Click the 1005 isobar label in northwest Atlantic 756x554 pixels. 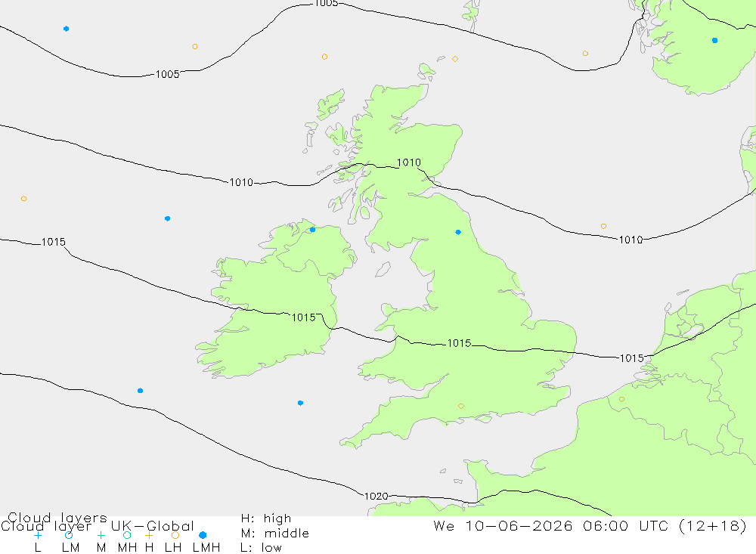[167, 74]
